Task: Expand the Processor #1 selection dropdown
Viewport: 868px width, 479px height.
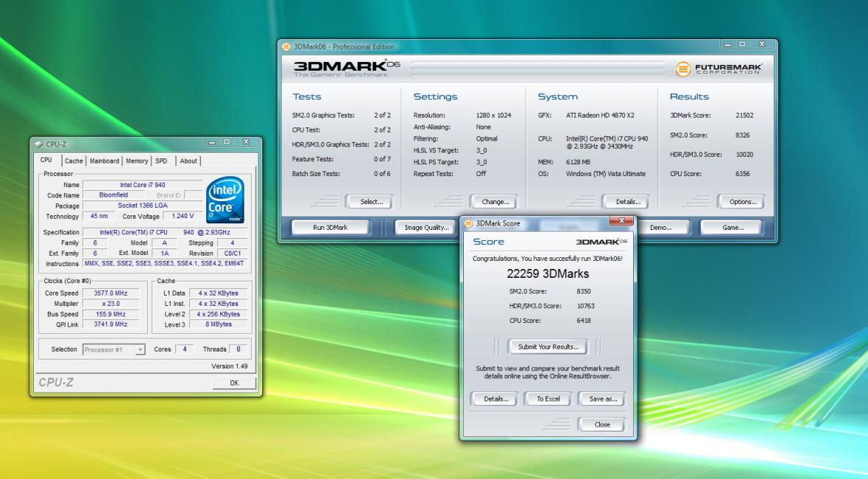Action: (x=140, y=350)
